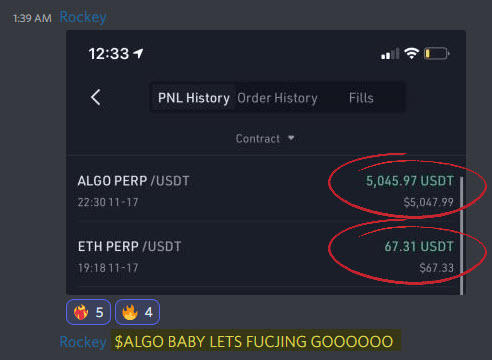Click the flame reaction emoji
492x360 pixels.
click(130, 312)
